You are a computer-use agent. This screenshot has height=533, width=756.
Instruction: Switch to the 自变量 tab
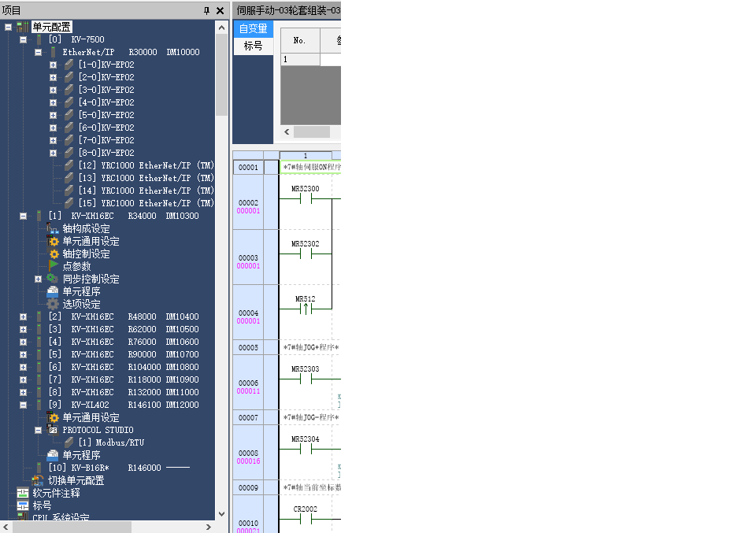coord(253,28)
